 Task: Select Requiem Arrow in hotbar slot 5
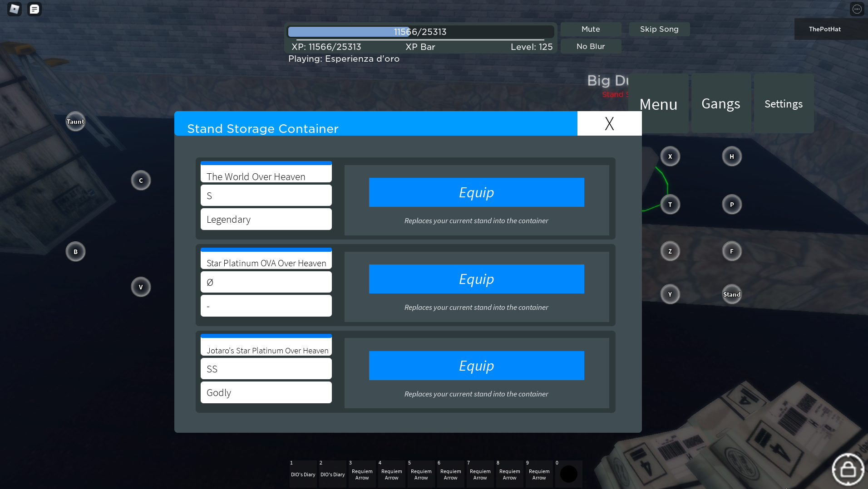click(x=421, y=474)
